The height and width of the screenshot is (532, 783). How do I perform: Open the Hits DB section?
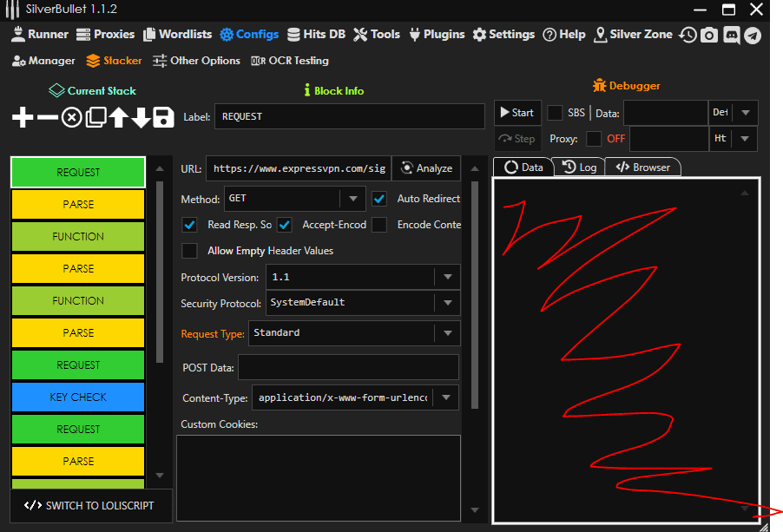317,35
